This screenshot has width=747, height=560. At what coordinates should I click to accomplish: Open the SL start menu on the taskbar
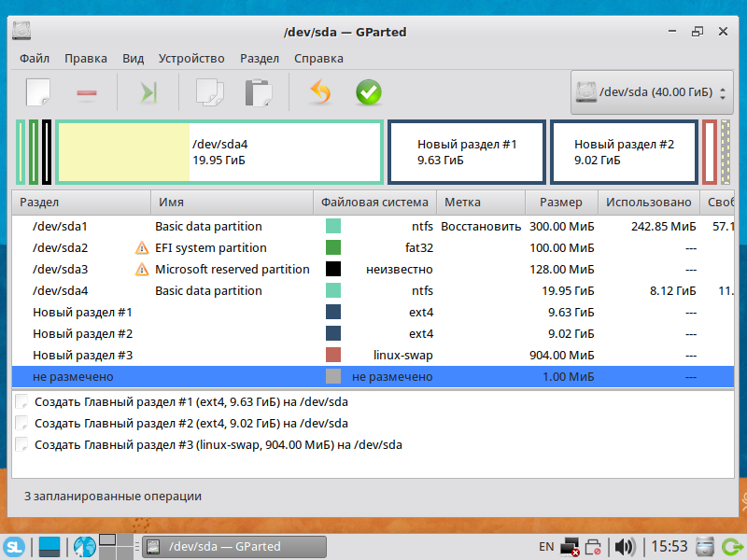tap(14, 547)
